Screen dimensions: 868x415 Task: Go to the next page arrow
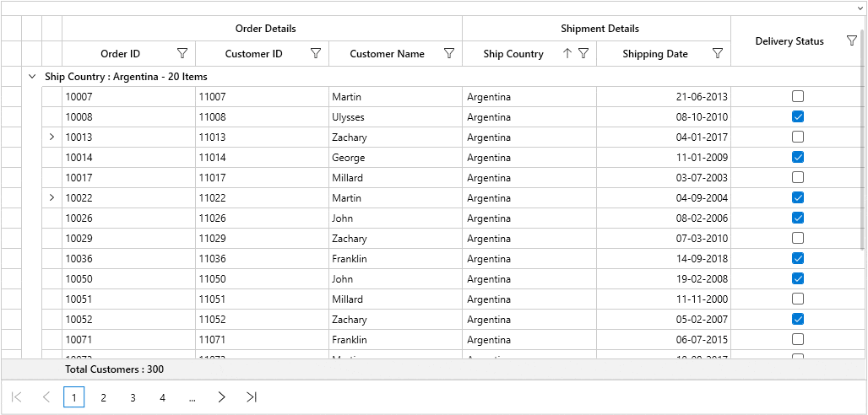click(x=221, y=397)
